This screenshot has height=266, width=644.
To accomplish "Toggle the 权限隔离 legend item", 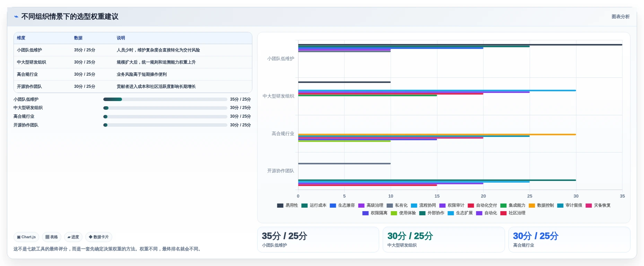I will (x=375, y=213).
